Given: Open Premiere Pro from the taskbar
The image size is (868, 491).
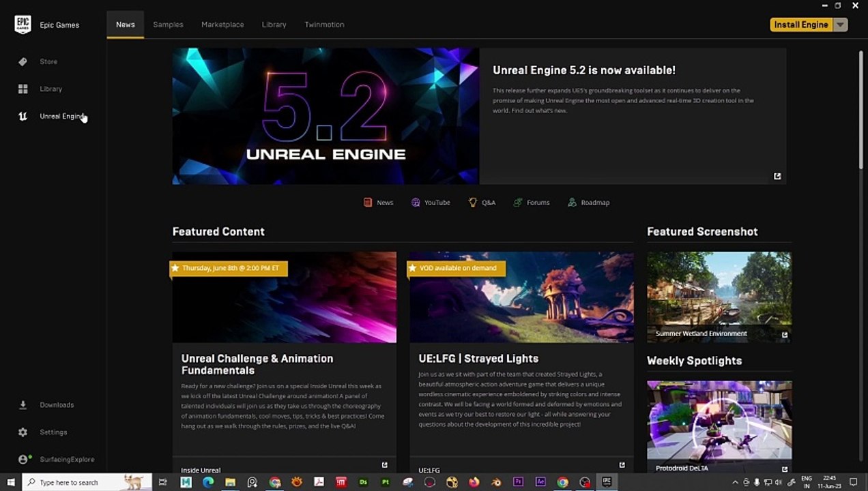Looking at the screenshot, I should 519,482.
